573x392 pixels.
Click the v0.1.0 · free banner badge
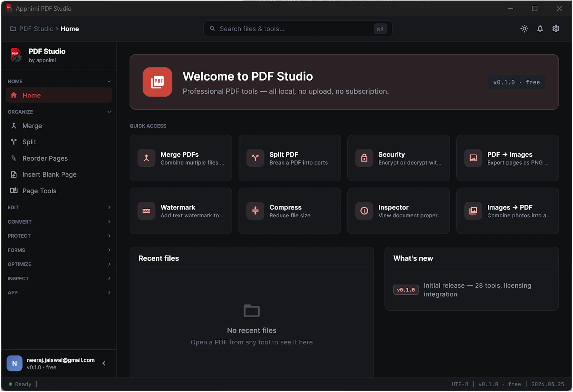pyautogui.click(x=516, y=82)
